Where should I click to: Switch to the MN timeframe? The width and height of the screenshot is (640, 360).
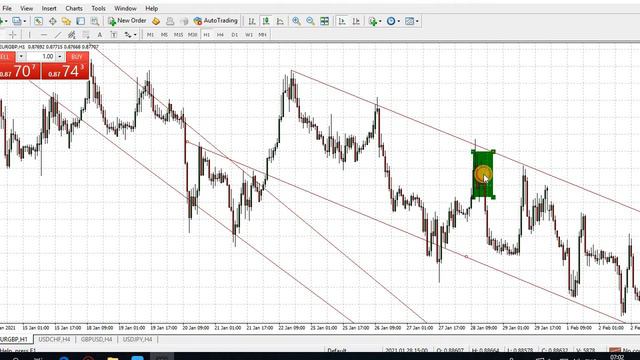(262, 35)
